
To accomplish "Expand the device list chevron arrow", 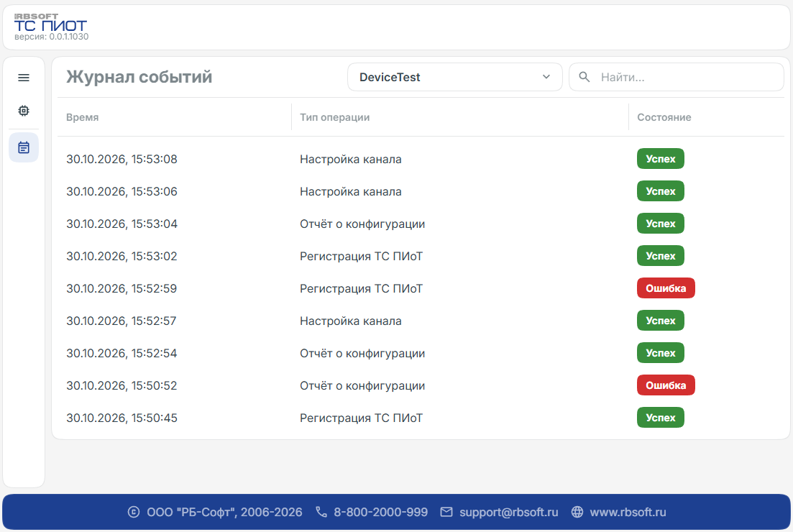I will 546,77.
